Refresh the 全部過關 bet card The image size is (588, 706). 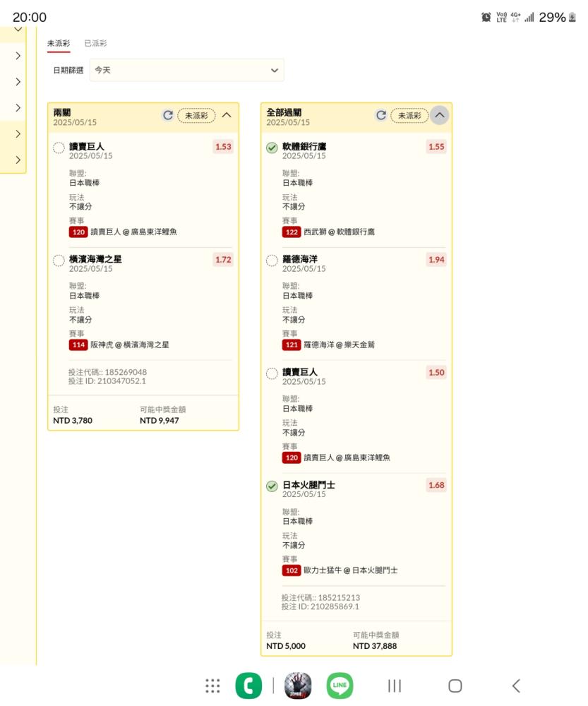point(381,115)
